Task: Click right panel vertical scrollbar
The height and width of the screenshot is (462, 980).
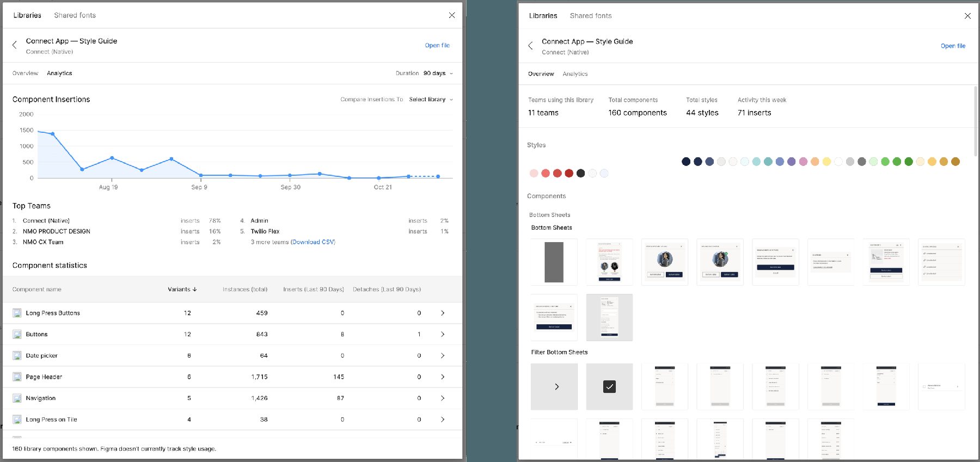Action: click(975, 122)
